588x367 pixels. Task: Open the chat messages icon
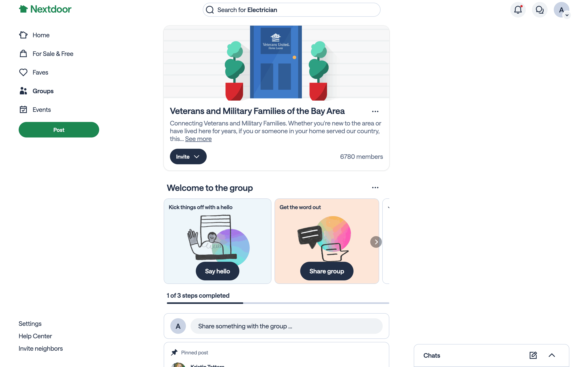coord(540,10)
